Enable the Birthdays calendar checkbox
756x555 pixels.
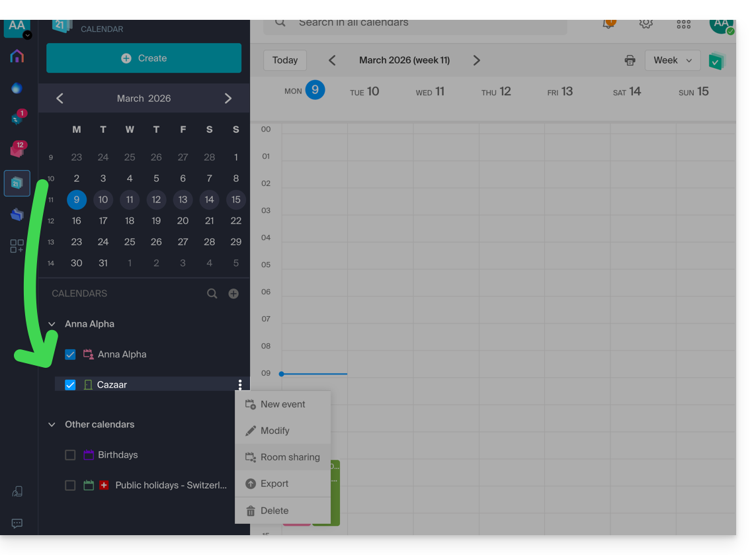(70, 455)
